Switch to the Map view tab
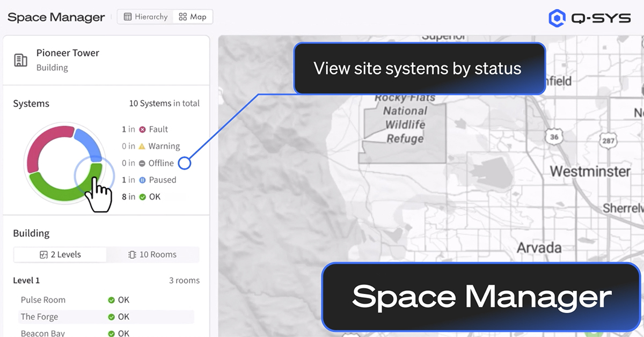Screen dimensions: 644x337 (x=193, y=17)
